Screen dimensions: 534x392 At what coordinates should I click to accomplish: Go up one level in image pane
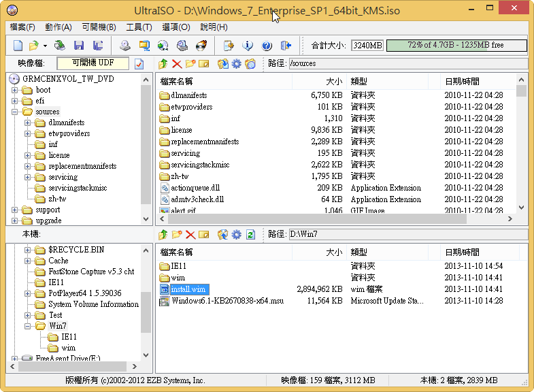(163, 64)
